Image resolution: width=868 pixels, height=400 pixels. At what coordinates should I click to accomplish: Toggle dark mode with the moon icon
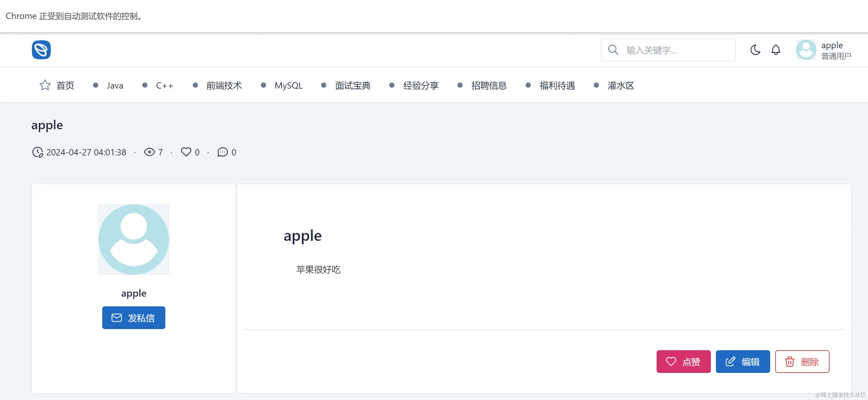[x=755, y=50]
